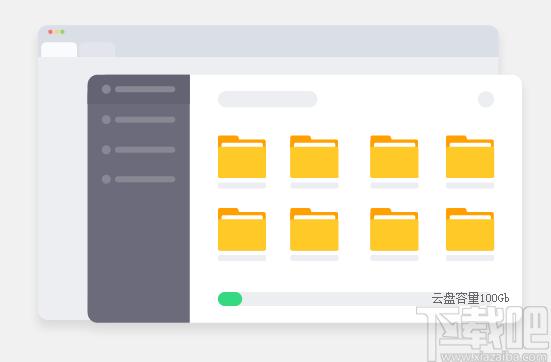The height and width of the screenshot is (362, 551).
Task: Select the fourth sidebar menu item
Action: [x=138, y=179]
